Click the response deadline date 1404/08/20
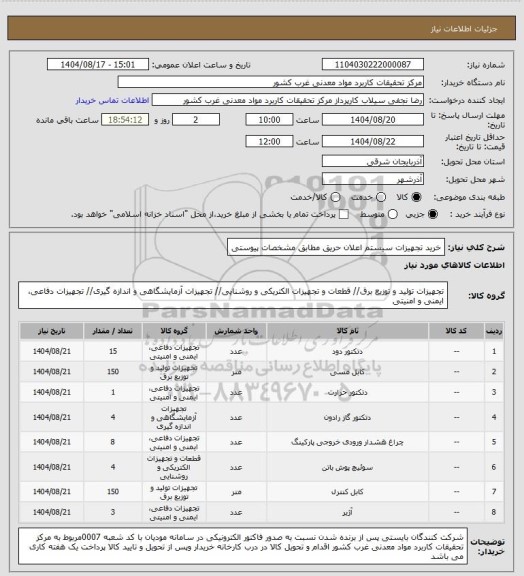 [x=373, y=120]
